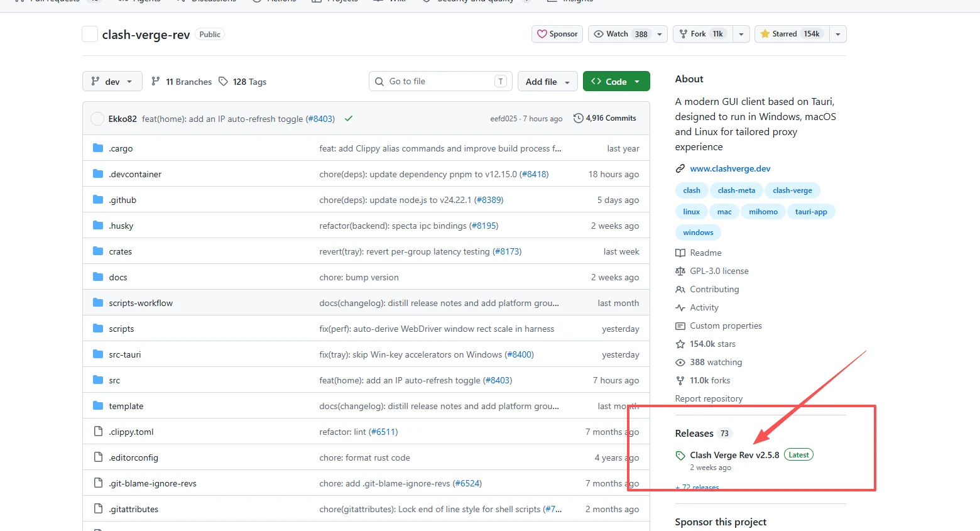
Task: Open pull request #8403 in commit header
Action: tap(320, 119)
